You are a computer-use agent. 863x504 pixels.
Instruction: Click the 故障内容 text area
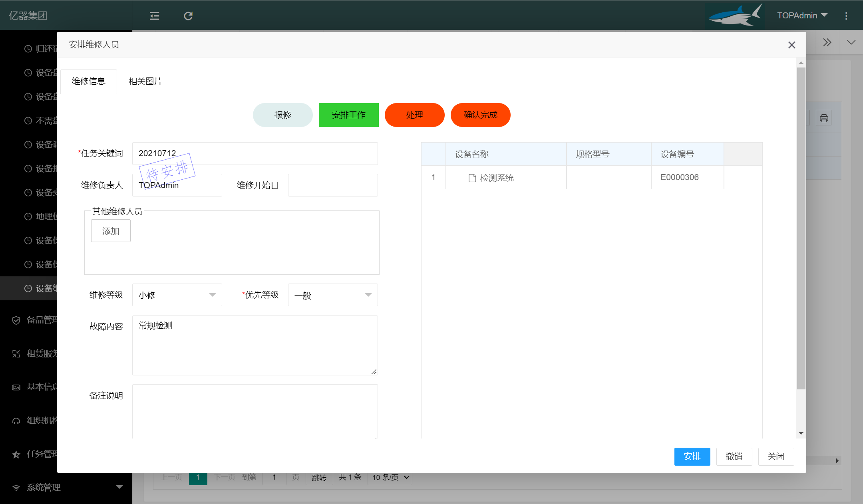(x=255, y=345)
